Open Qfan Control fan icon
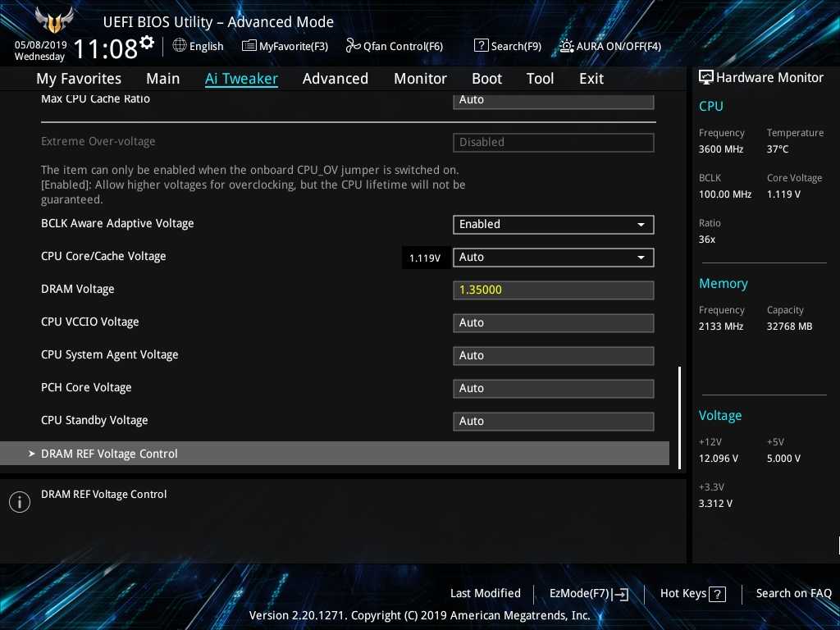Image resolution: width=840 pixels, height=630 pixels. 353,46
